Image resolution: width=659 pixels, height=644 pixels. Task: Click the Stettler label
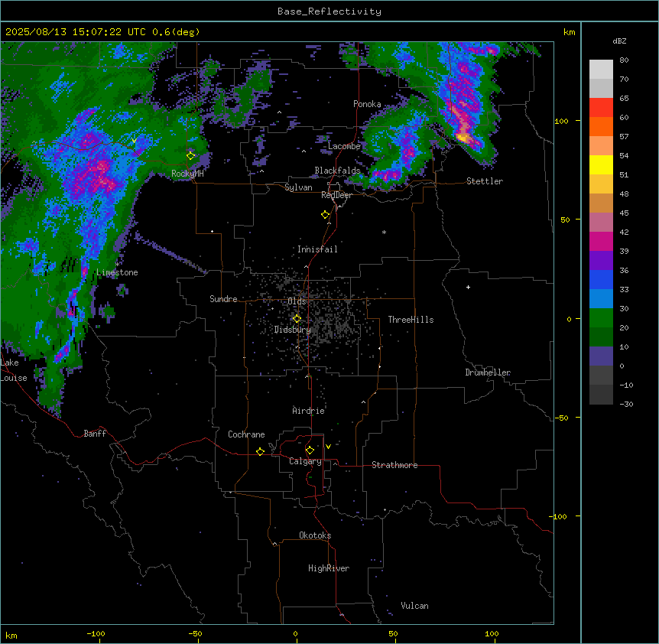coord(485,181)
